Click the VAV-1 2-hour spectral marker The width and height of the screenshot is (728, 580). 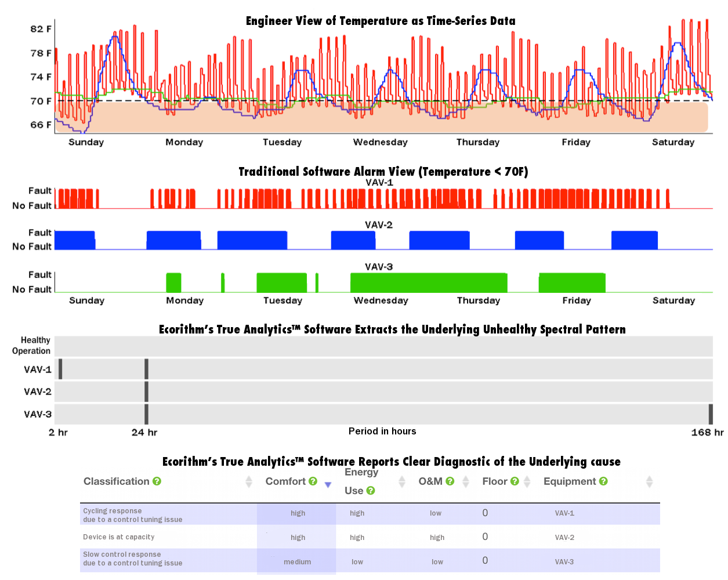[60, 369]
